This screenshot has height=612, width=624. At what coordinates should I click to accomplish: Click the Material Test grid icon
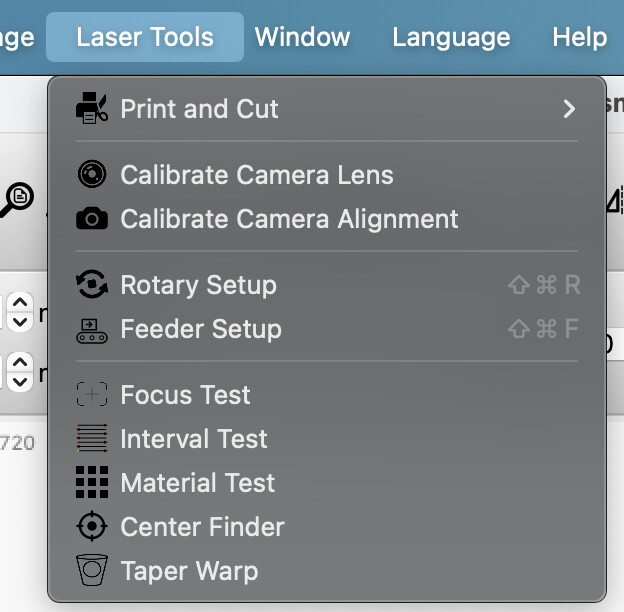[92, 482]
